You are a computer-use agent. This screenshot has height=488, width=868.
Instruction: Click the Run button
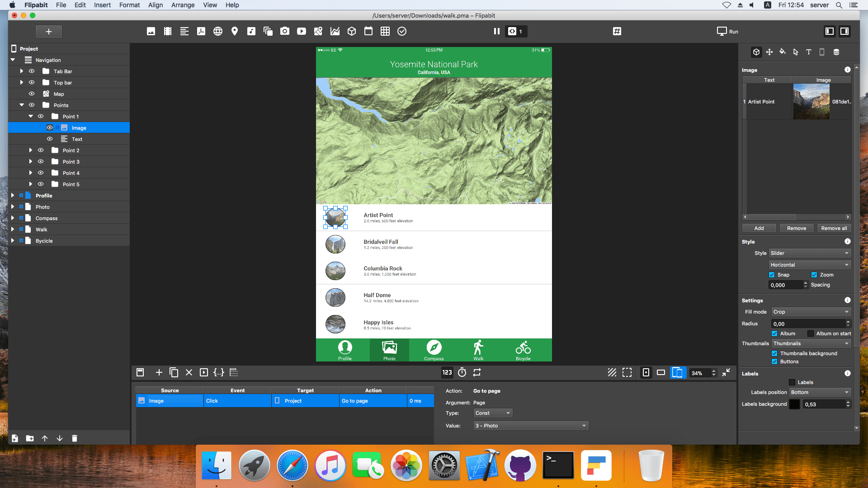click(x=727, y=31)
